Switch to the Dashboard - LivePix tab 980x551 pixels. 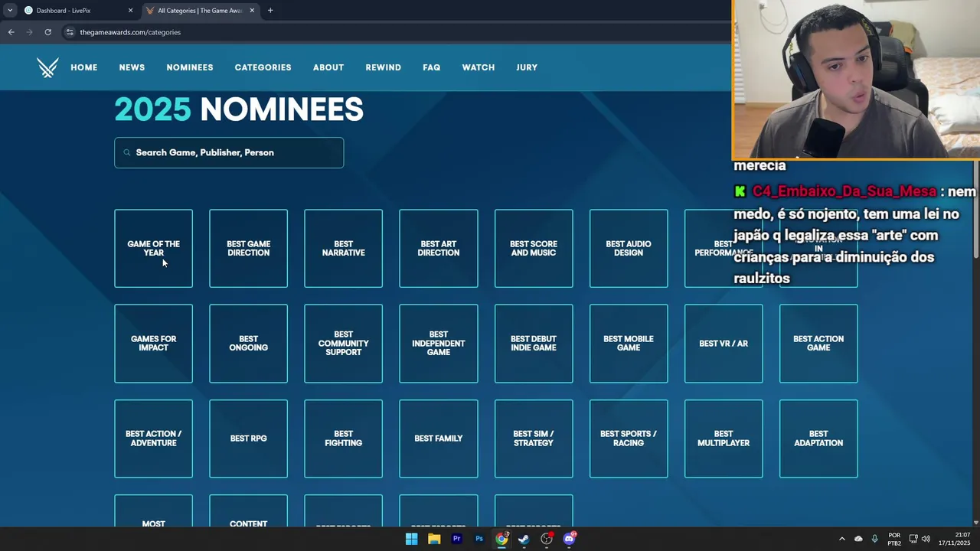pyautogui.click(x=78, y=11)
